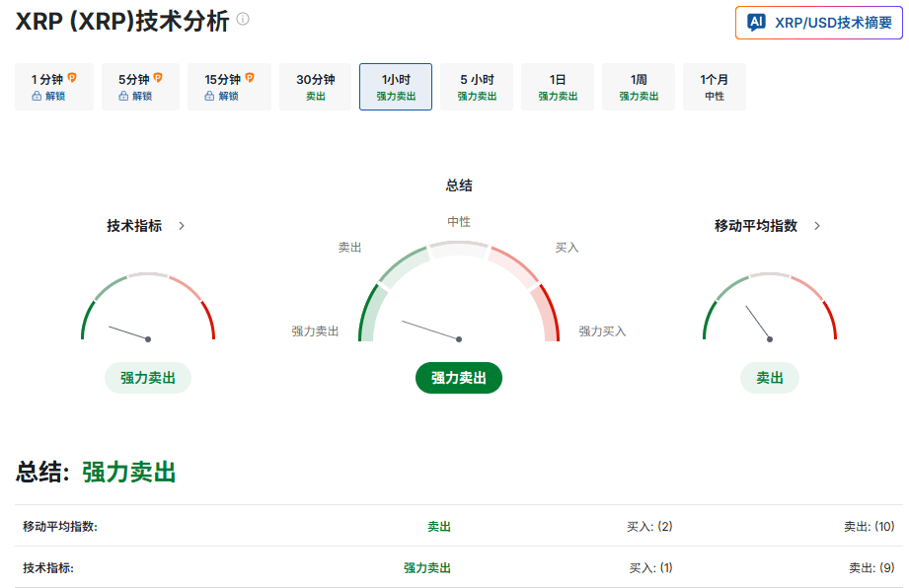The height and width of the screenshot is (588, 909).
Task: Click 买入: (2) in table
Action: [x=649, y=527]
